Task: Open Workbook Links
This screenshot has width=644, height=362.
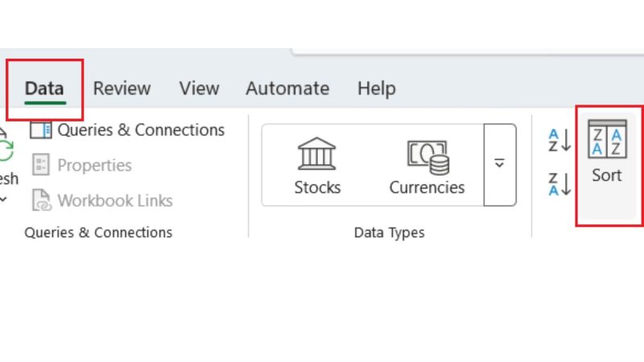Action: [102, 200]
